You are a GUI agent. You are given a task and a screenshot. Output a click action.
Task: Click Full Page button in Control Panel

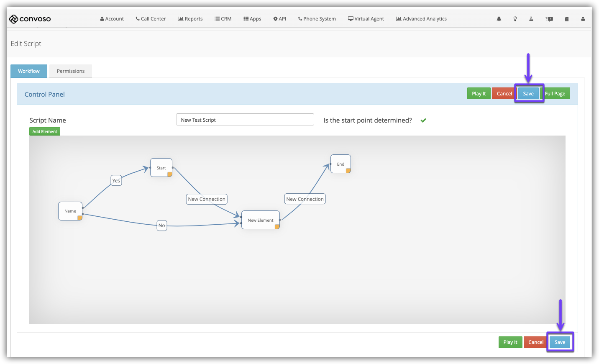pyautogui.click(x=555, y=94)
